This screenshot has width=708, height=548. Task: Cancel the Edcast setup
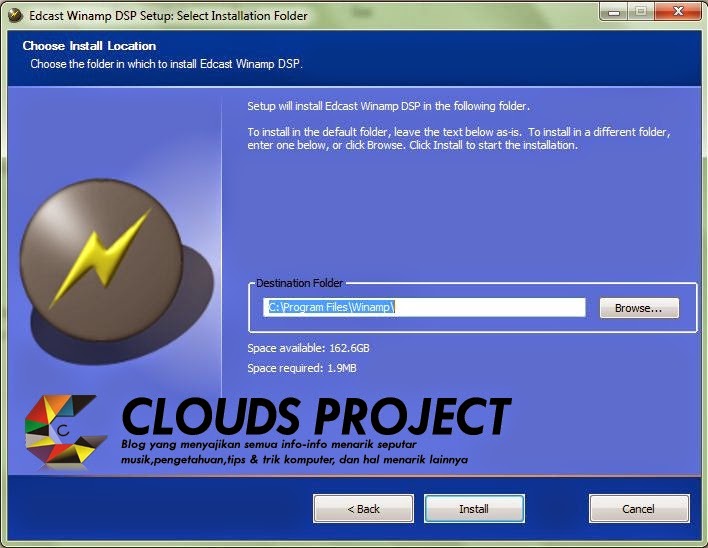click(x=639, y=509)
